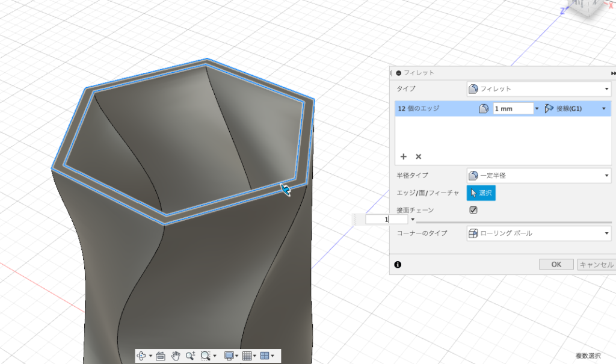
Task: Confirm the fillet with OK
Action: (x=556, y=265)
